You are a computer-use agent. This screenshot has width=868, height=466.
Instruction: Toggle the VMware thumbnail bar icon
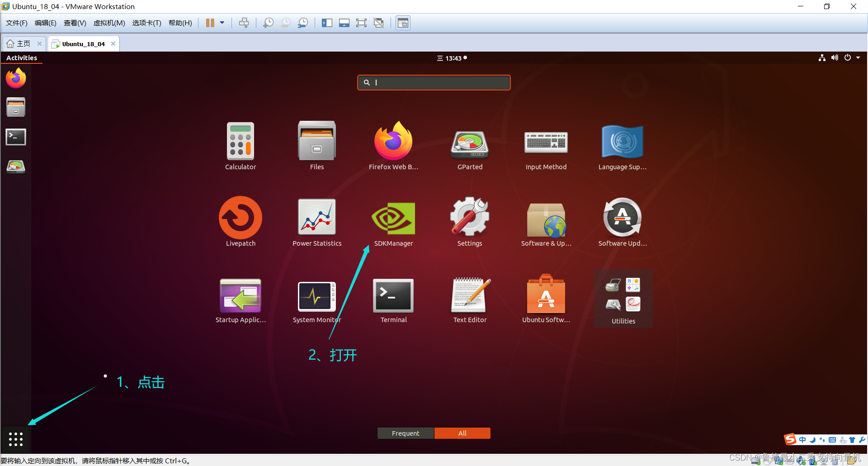[344, 23]
